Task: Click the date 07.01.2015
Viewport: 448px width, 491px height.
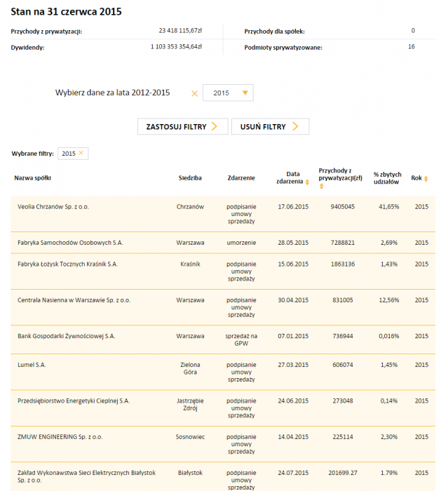Action: tap(293, 336)
